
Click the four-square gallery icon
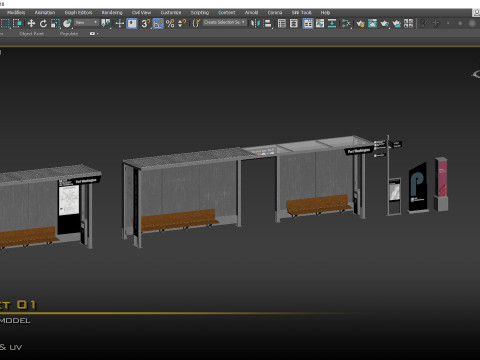click(408, 23)
